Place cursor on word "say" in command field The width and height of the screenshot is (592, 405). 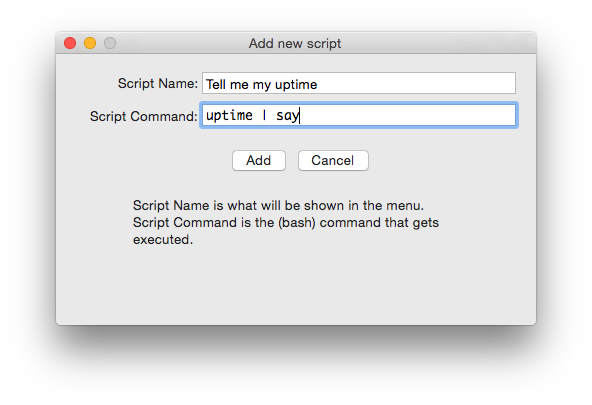[288, 116]
